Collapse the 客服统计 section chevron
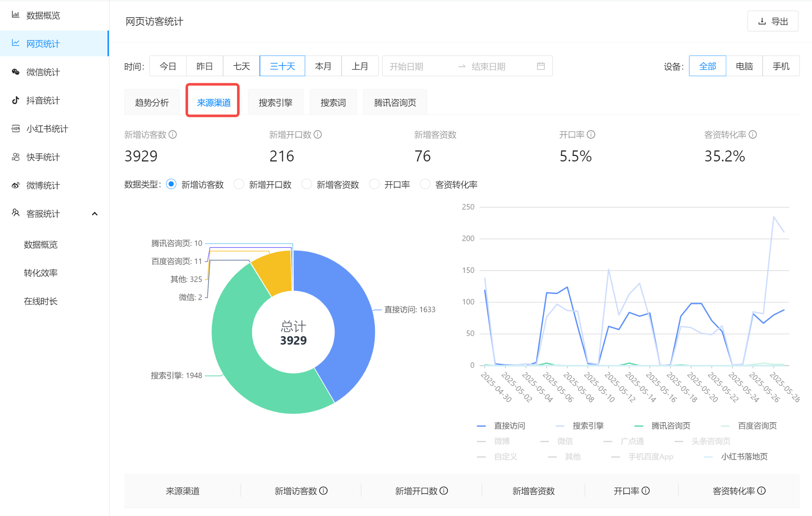812x516 pixels. [95, 213]
